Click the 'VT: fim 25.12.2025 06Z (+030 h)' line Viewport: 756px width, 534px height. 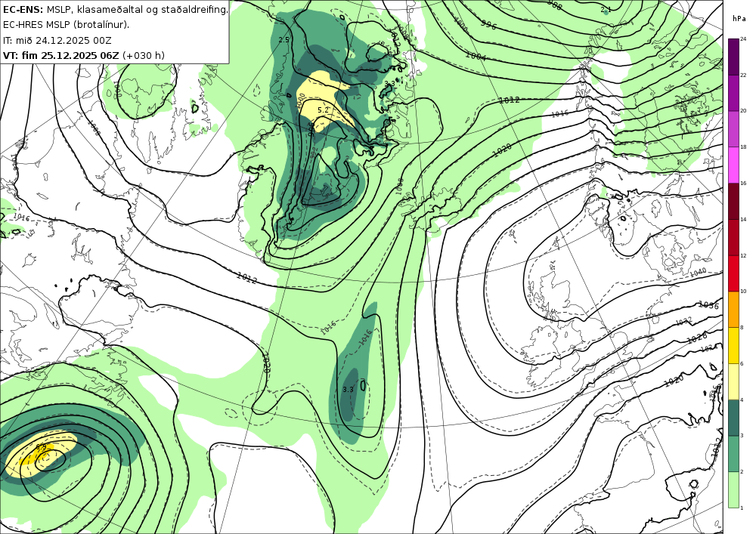[x=83, y=55]
